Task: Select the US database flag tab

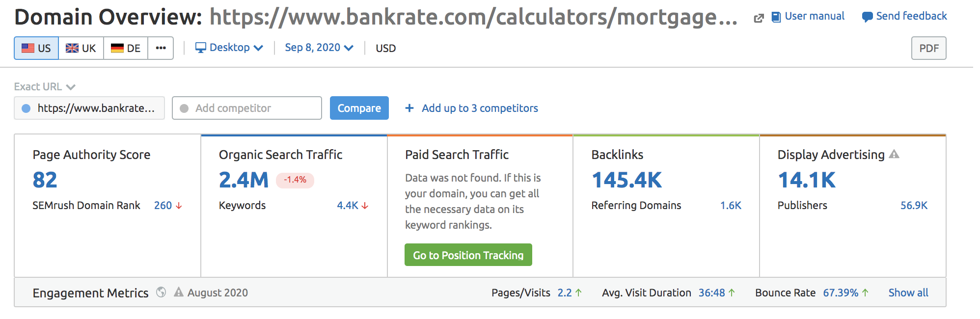Action: coord(36,48)
